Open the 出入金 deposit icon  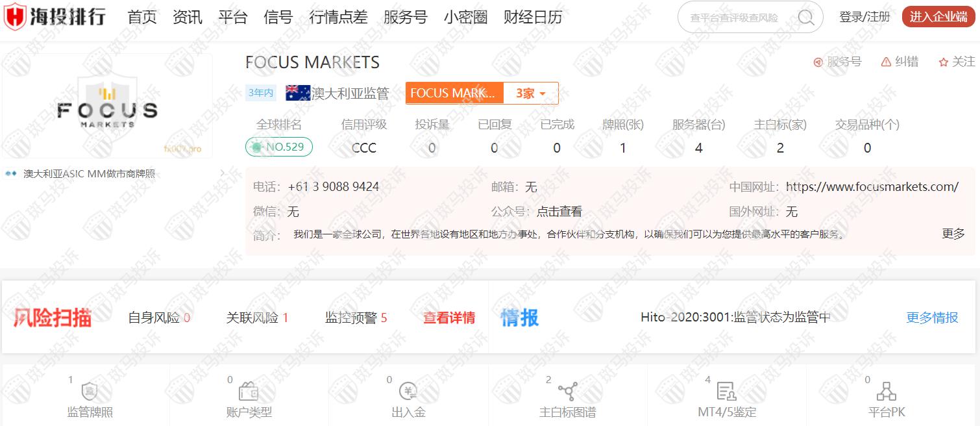coord(408,392)
